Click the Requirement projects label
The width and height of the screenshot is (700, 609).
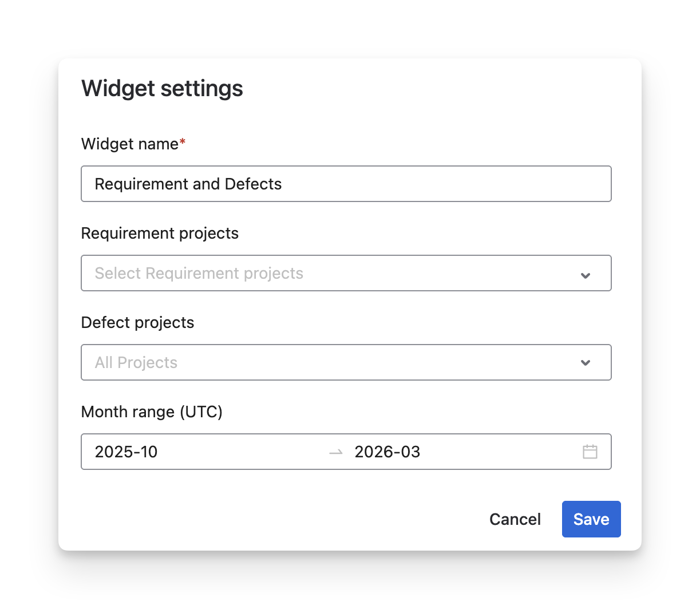tap(160, 233)
